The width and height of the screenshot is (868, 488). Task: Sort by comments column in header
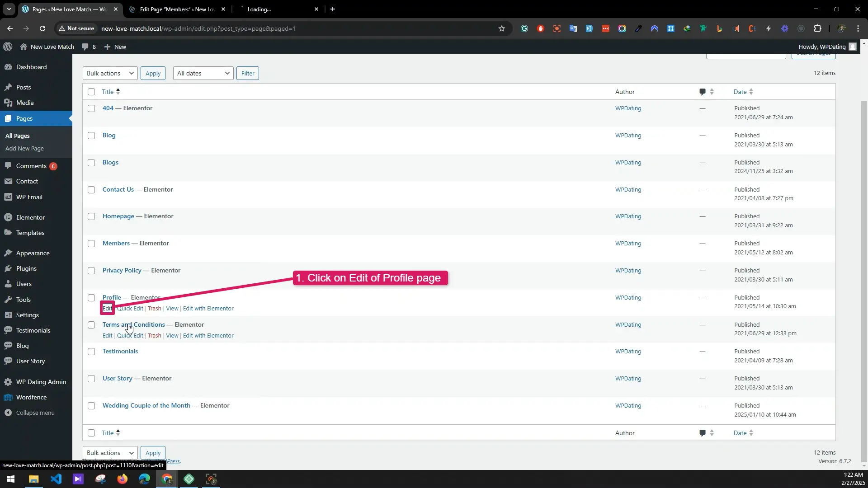pos(706,92)
